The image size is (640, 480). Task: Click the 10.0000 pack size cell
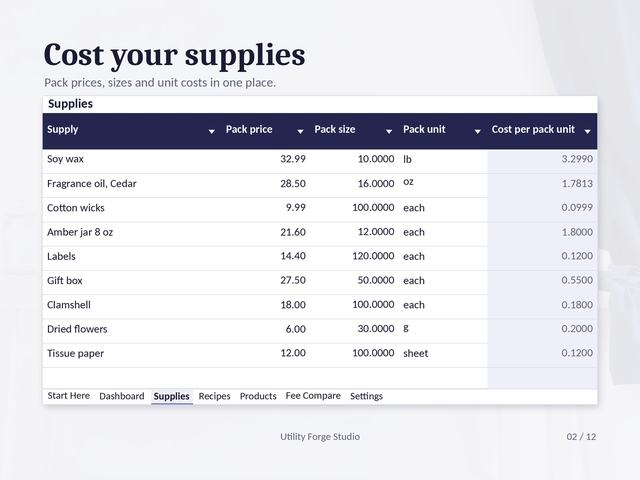pyautogui.click(x=354, y=159)
